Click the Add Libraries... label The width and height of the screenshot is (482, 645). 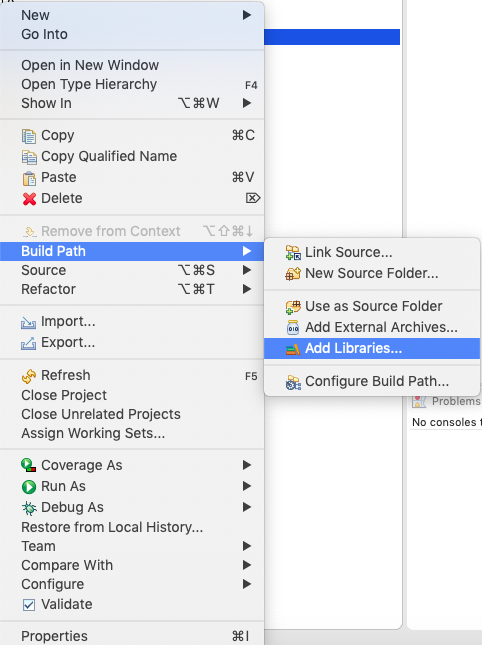tap(353, 348)
